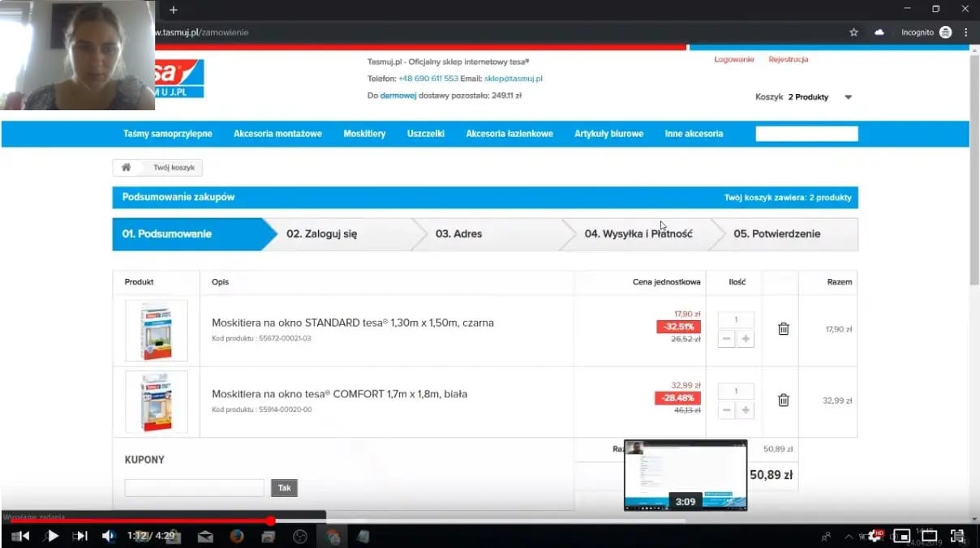This screenshot has height=548, width=980.
Task: Click the coupon code input field
Action: 194,488
